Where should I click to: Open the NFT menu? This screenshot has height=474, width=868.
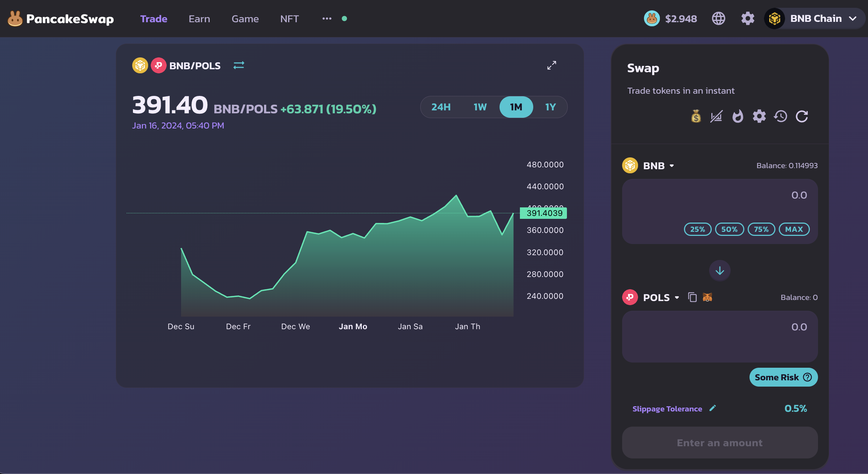click(x=289, y=19)
